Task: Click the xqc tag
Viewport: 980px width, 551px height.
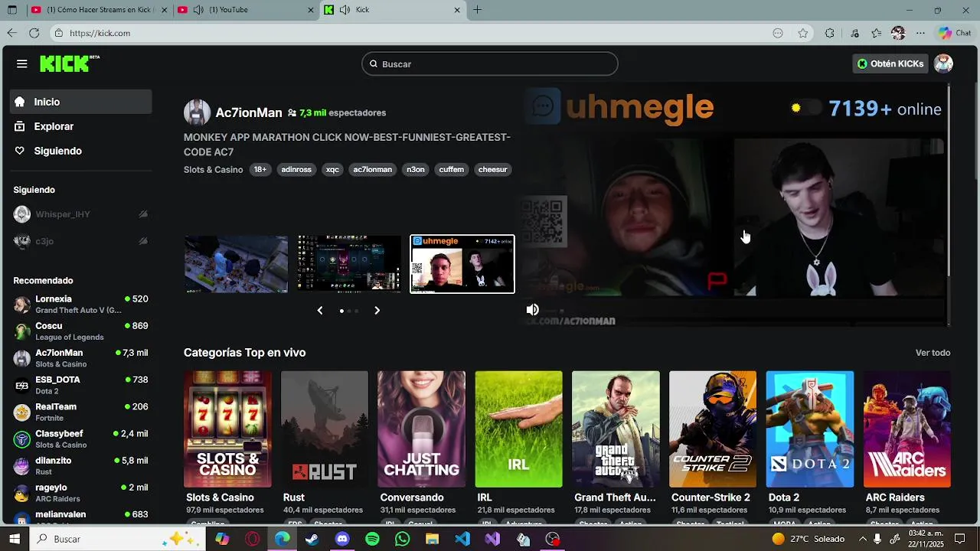Action: click(332, 169)
